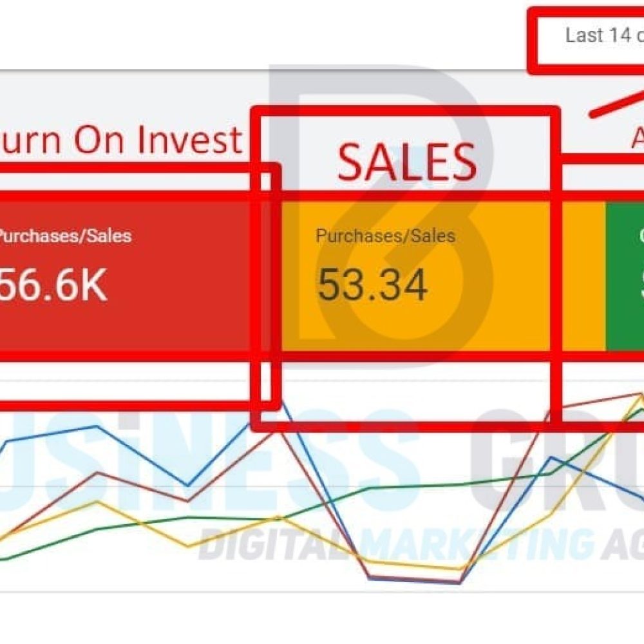Click the partially visible red "A" heading
This screenshot has width=644, height=644.
638,139
